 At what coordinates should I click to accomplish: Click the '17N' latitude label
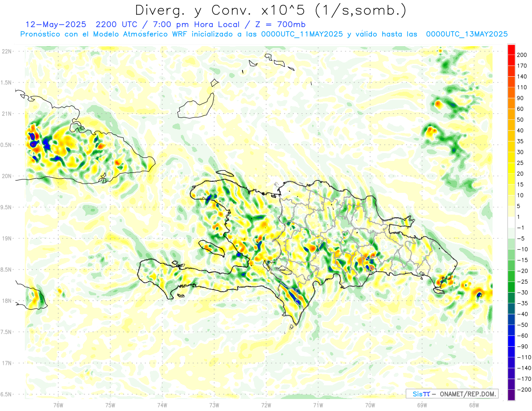tap(7, 363)
